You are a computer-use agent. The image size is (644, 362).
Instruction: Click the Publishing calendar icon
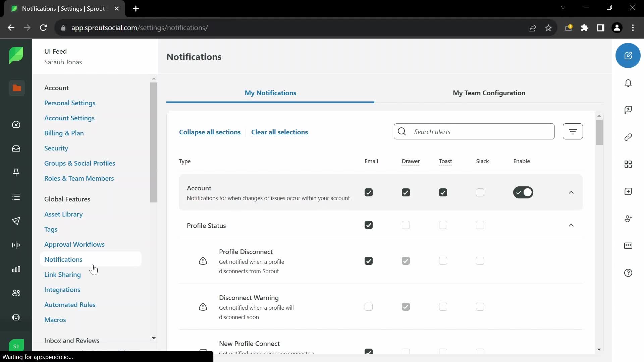point(16,222)
